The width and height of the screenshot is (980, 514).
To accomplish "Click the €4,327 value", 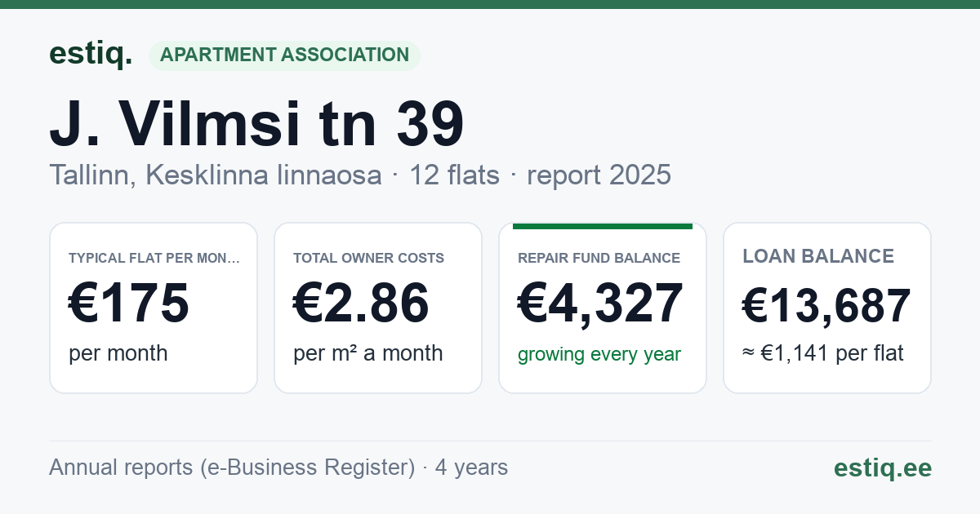I will click(x=600, y=303).
